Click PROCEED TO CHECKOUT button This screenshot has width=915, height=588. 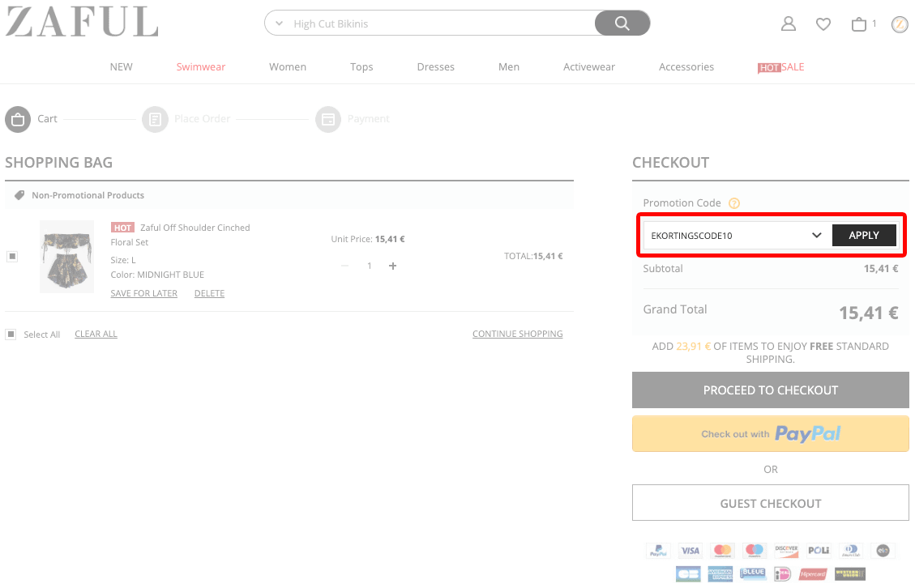tap(770, 390)
